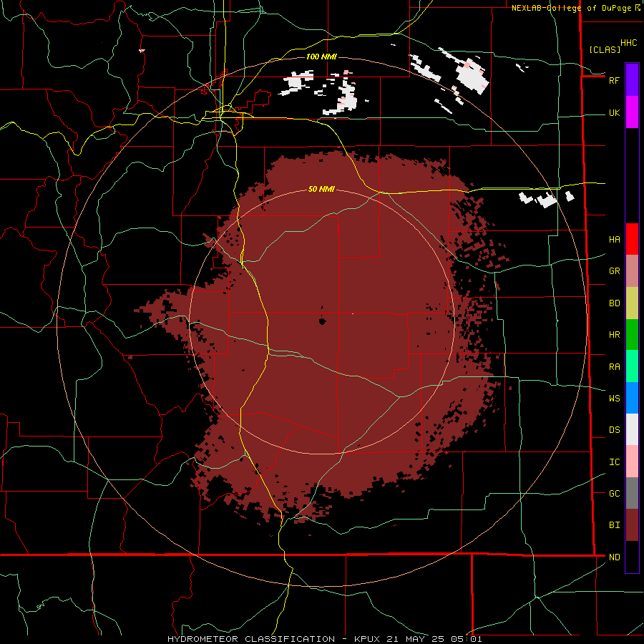Click the "HHC" product code text
The image size is (644, 644).
click(x=629, y=43)
